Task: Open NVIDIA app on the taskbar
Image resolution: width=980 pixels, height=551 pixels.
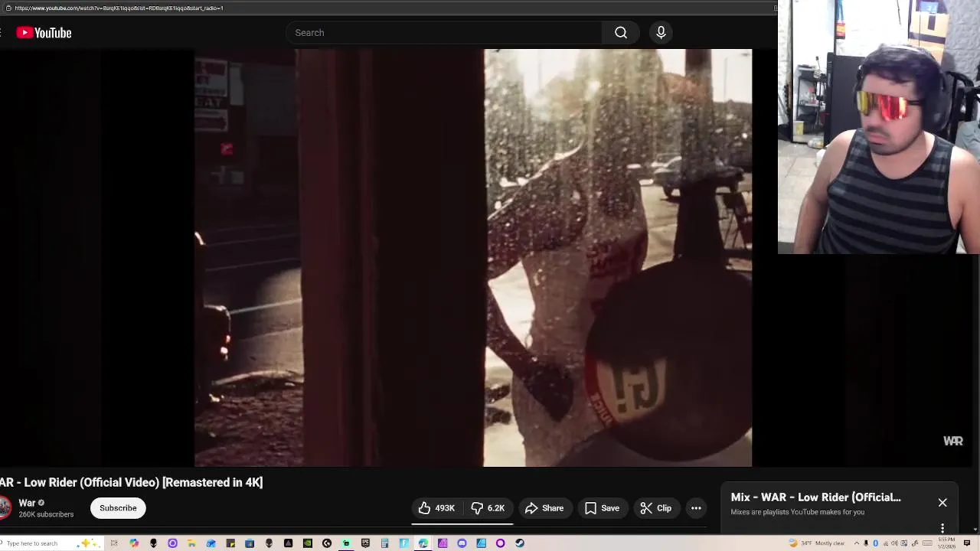Action: point(307,543)
